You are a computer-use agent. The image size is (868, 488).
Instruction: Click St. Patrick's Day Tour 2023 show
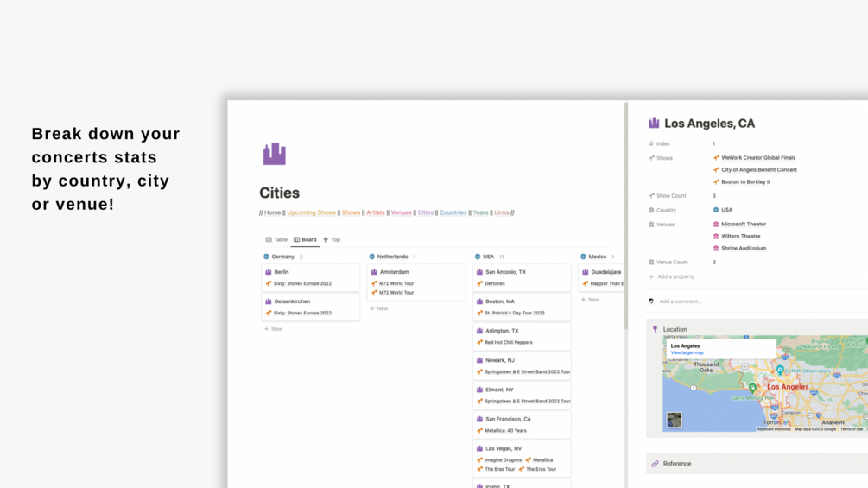(x=511, y=313)
